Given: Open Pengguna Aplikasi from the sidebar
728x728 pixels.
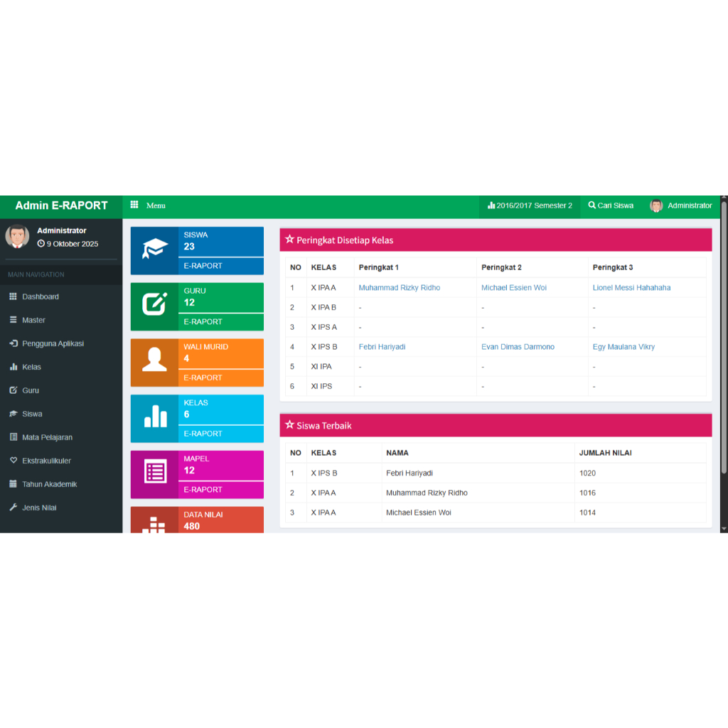Looking at the screenshot, I should 55,343.
